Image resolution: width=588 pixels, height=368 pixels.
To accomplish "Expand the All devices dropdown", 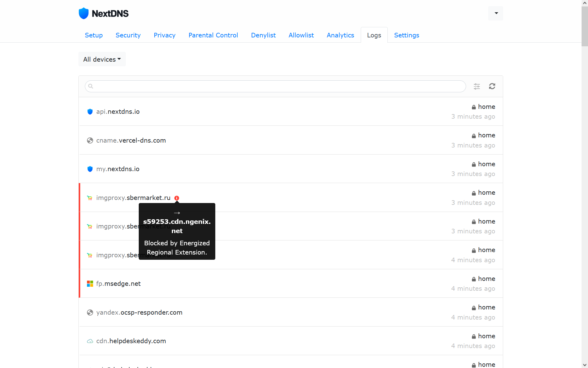I will 102,59.
